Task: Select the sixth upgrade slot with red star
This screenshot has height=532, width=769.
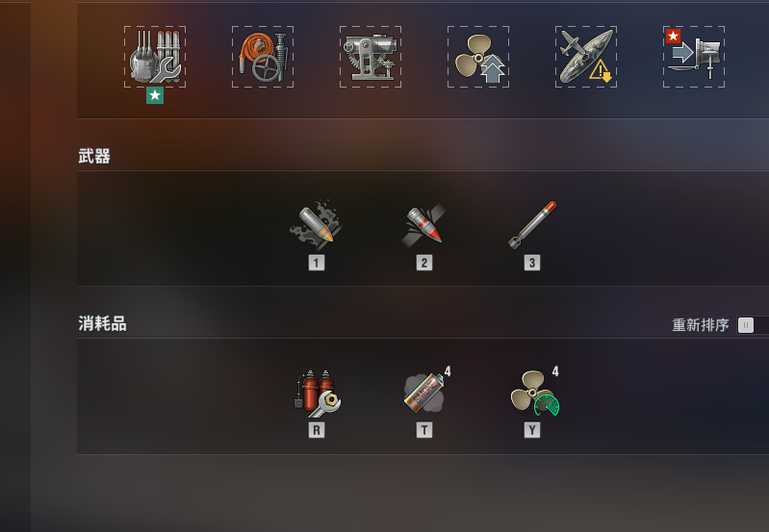Action: tap(695, 57)
